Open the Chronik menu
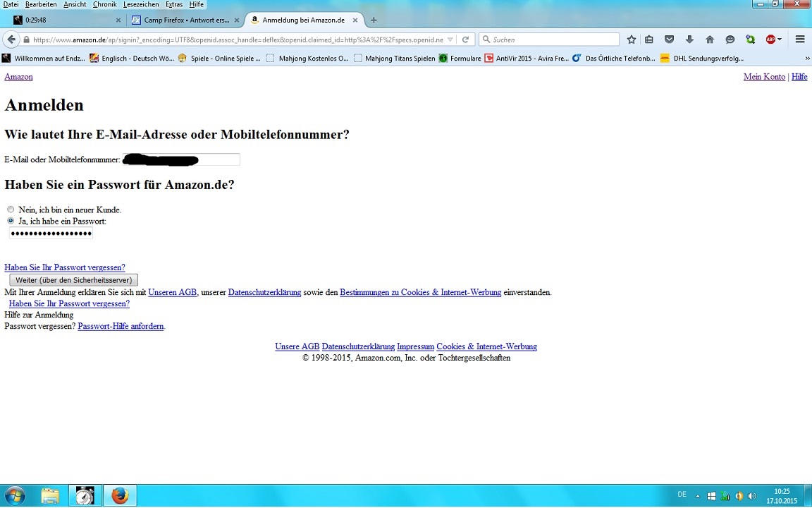Viewport: 812px width, 508px height. pyautogui.click(x=104, y=4)
